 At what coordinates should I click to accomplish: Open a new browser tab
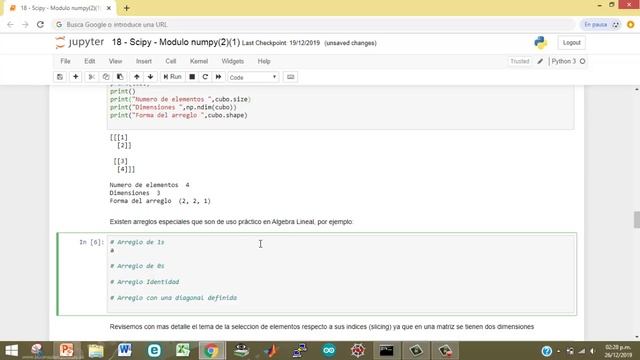tap(127, 8)
